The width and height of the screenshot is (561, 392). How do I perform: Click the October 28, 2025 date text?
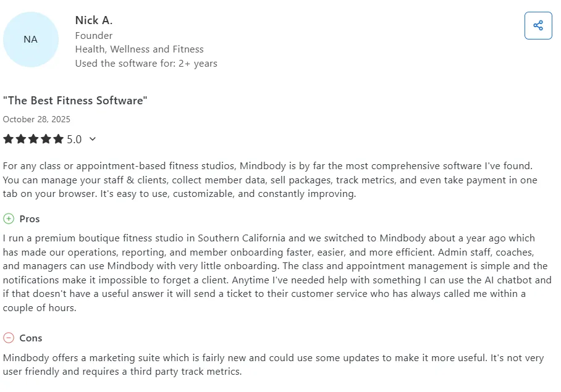pyautogui.click(x=36, y=119)
